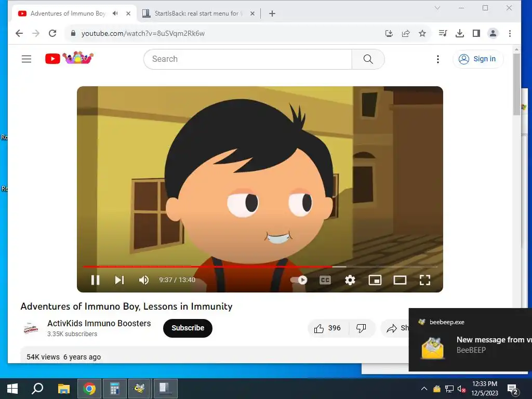Enter full screen video mode
The width and height of the screenshot is (532, 399).
425,280
